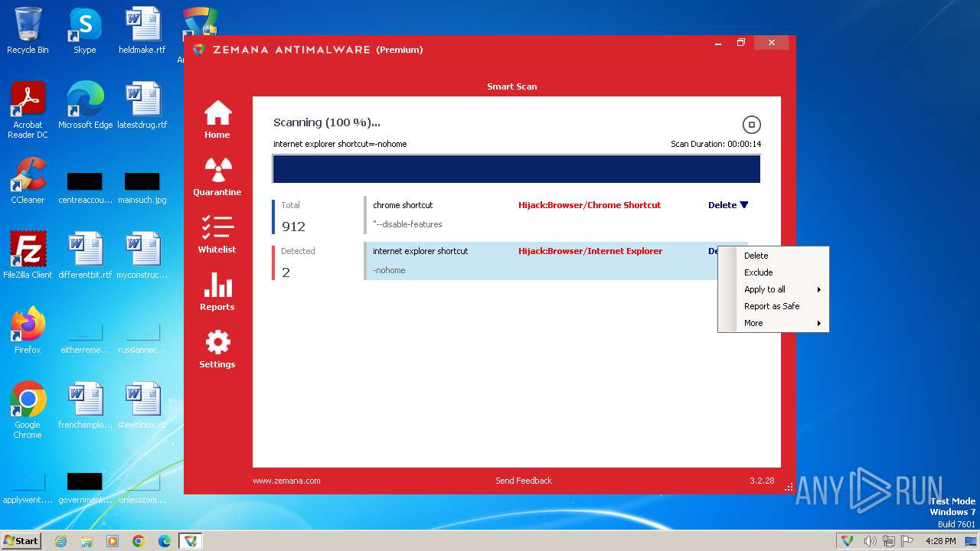
Task: Choose Report as Safe menu entry
Action: (x=782, y=306)
